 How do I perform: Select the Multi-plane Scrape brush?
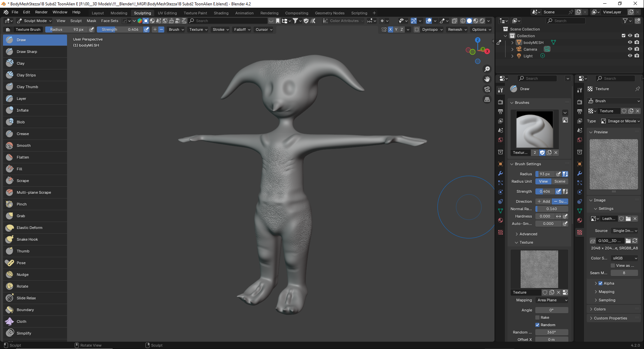click(35, 192)
